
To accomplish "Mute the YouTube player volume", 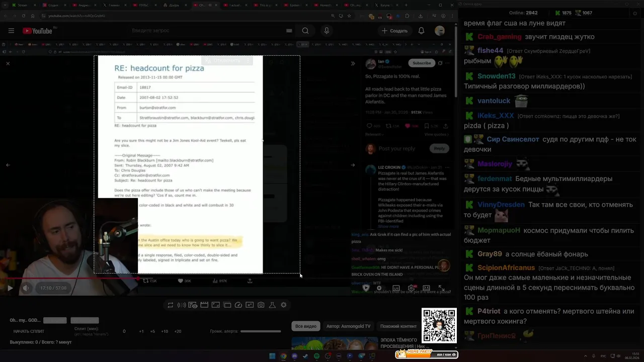I will coord(26,288).
